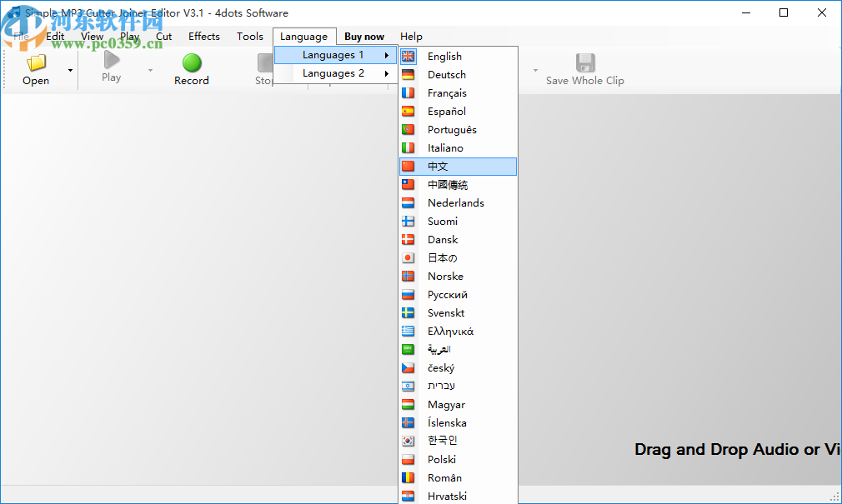Screen dimensions: 842x504
Task: Click the Norwegian flag icon for Norske
Action: [408, 276]
